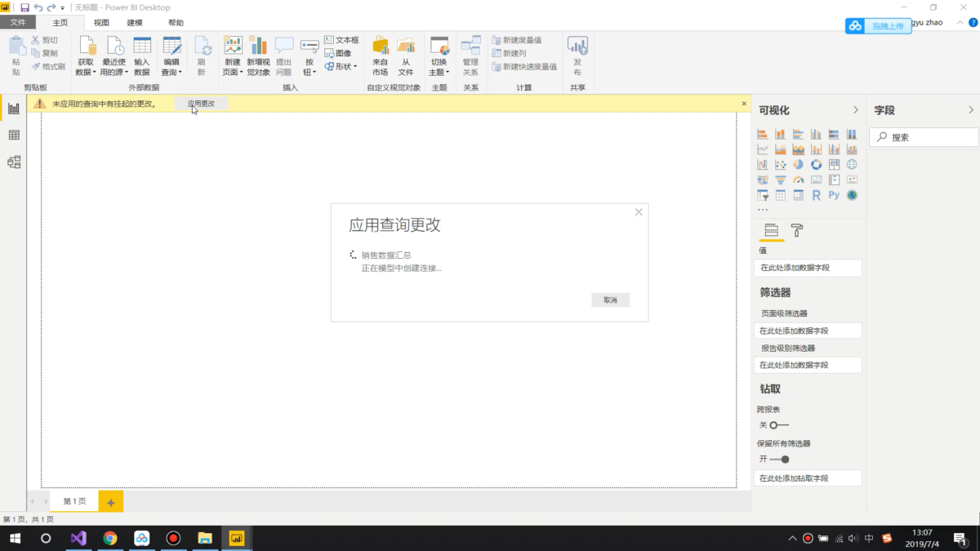Open the Fields well tab in Visualizations
Image resolution: width=980 pixels, height=551 pixels.
click(771, 230)
